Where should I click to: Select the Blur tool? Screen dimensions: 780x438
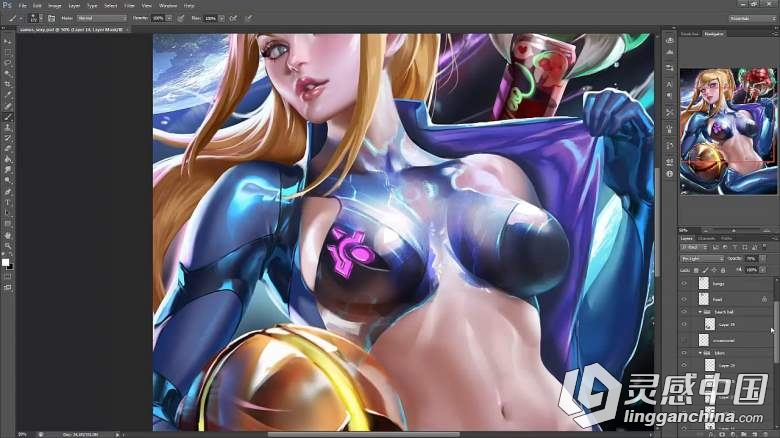7,170
